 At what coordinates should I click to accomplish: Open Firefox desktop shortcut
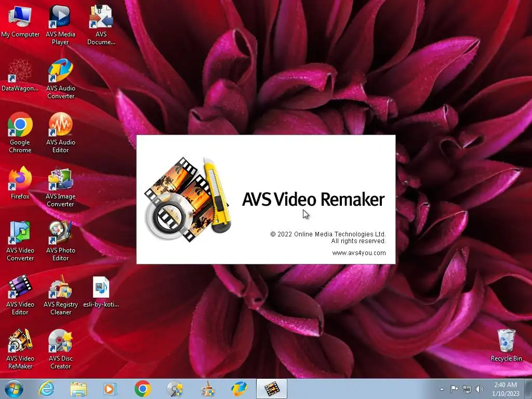click(20, 183)
